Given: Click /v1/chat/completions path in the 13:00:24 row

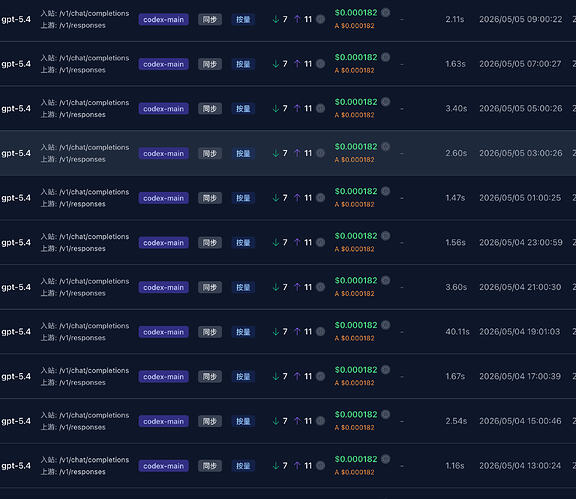Looking at the screenshot, I should click(94, 460).
